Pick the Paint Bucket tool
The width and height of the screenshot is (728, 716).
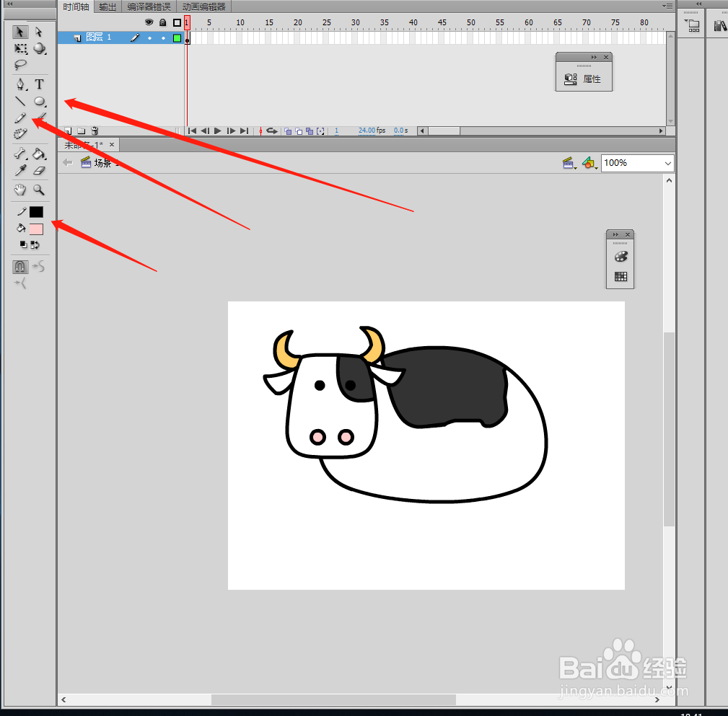point(40,153)
